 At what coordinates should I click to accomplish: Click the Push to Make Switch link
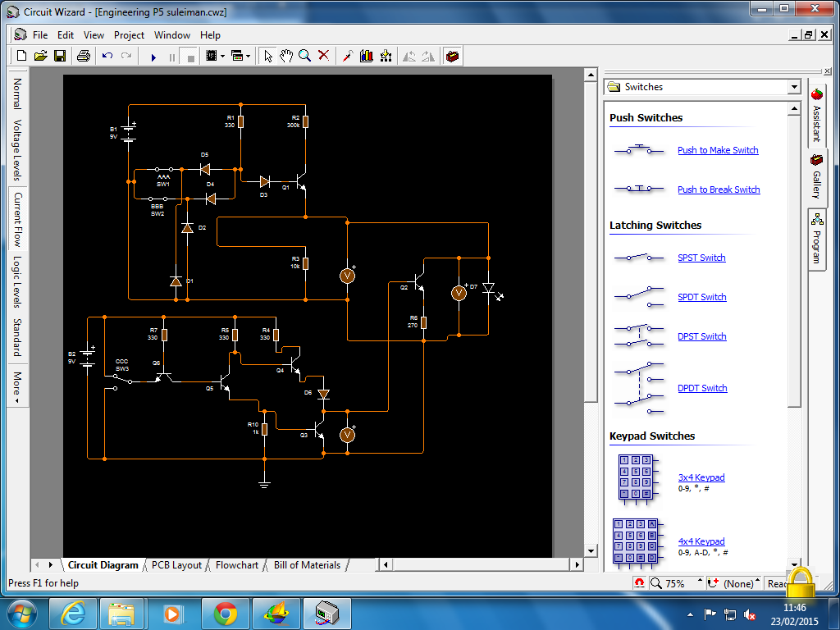click(x=718, y=150)
